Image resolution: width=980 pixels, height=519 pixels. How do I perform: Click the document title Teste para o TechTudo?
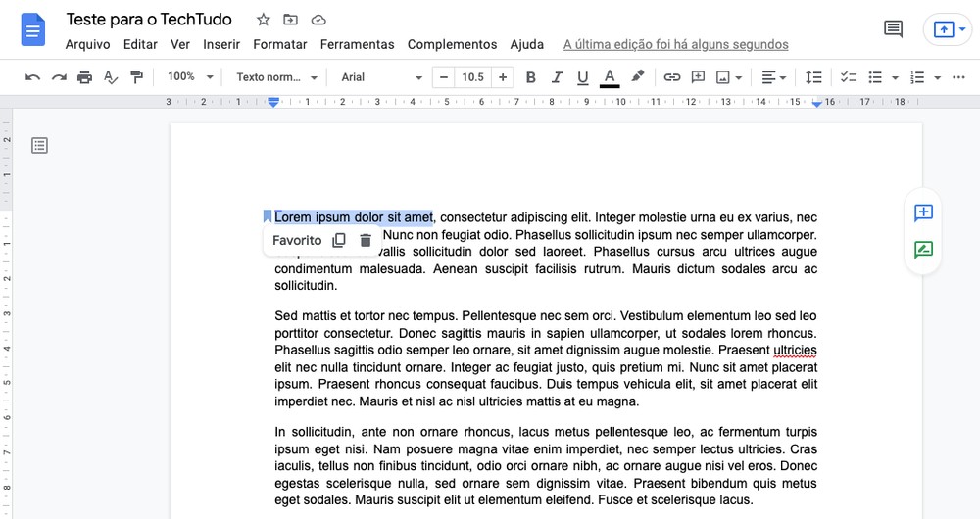149,20
